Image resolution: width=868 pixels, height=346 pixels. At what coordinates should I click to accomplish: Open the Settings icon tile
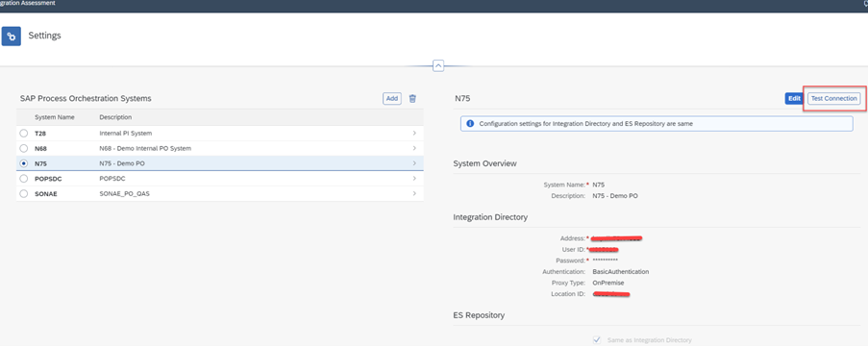tap(12, 36)
